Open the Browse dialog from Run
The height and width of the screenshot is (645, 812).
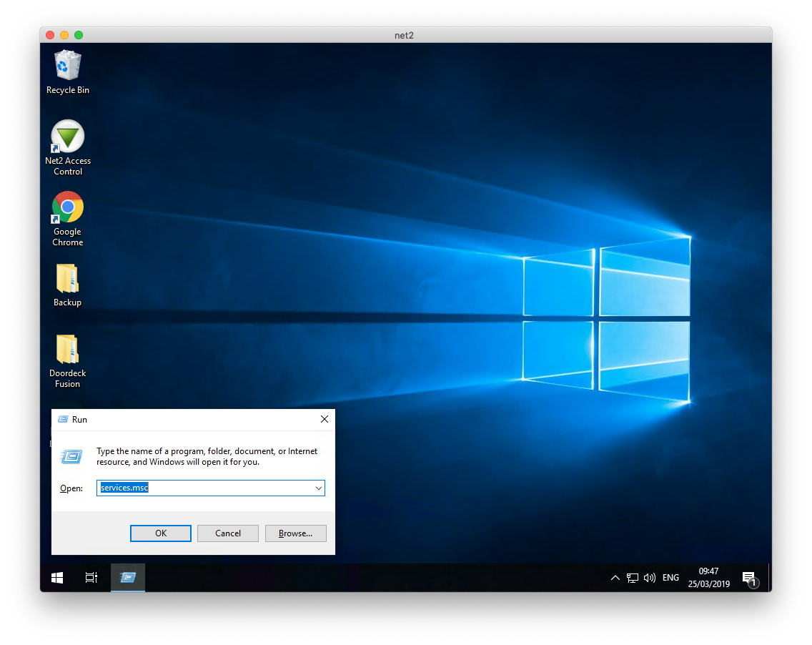295,533
